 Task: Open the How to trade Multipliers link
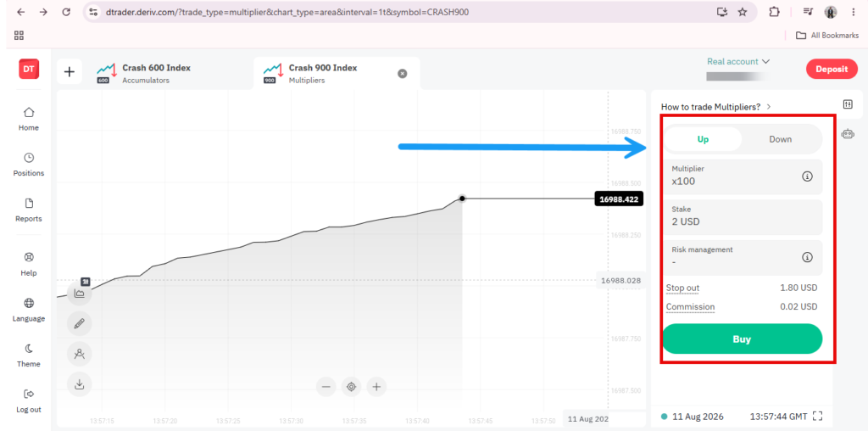[x=715, y=107]
